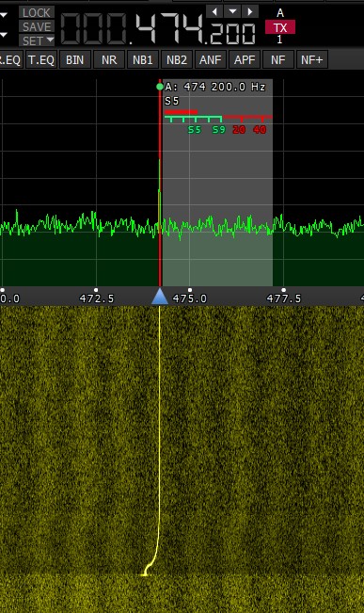Enable BIN binaural mode
364x613 pixels.
[75, 60]
